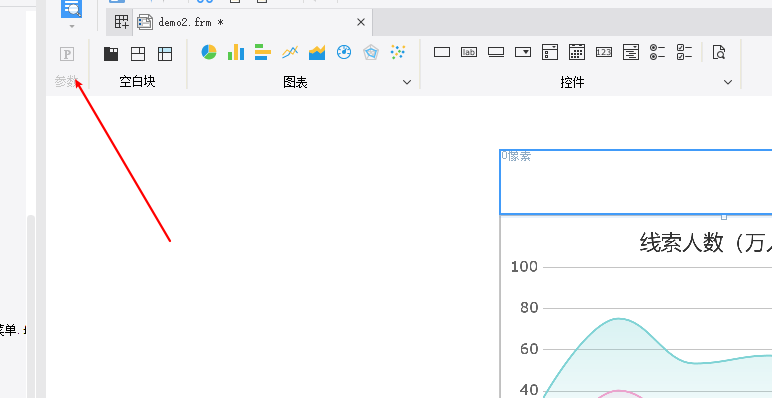The image size is (772, 398).
Task: Click the left panel vertical scrollbar
Action: click(x=31, y=305)
